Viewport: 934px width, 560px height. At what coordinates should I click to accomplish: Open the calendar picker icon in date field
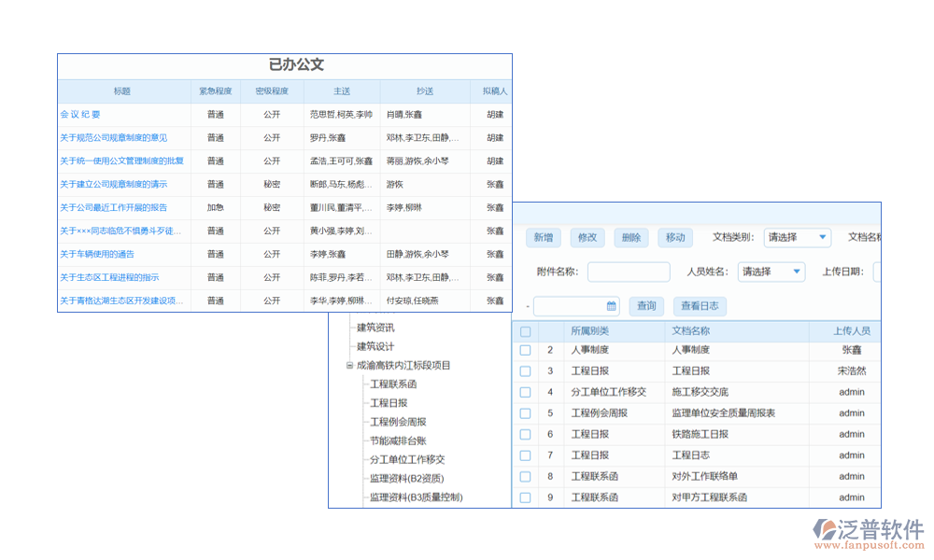pyautogui.click(x=611, y=306)
